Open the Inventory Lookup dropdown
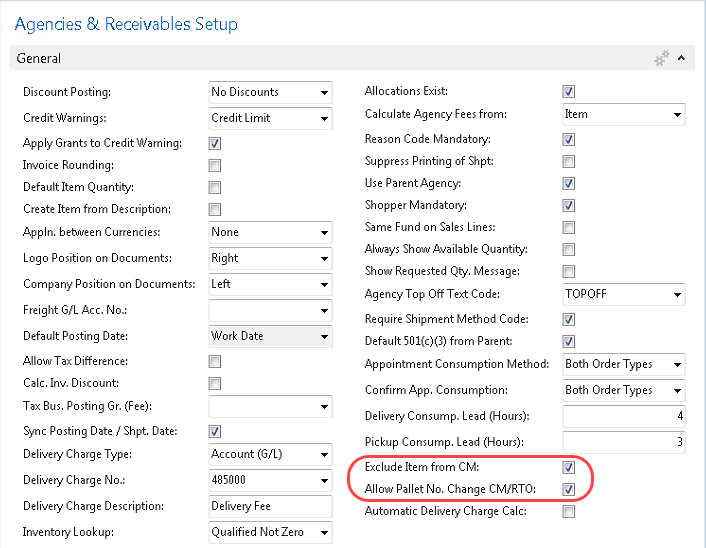The image size is (706, 548). 324,533
